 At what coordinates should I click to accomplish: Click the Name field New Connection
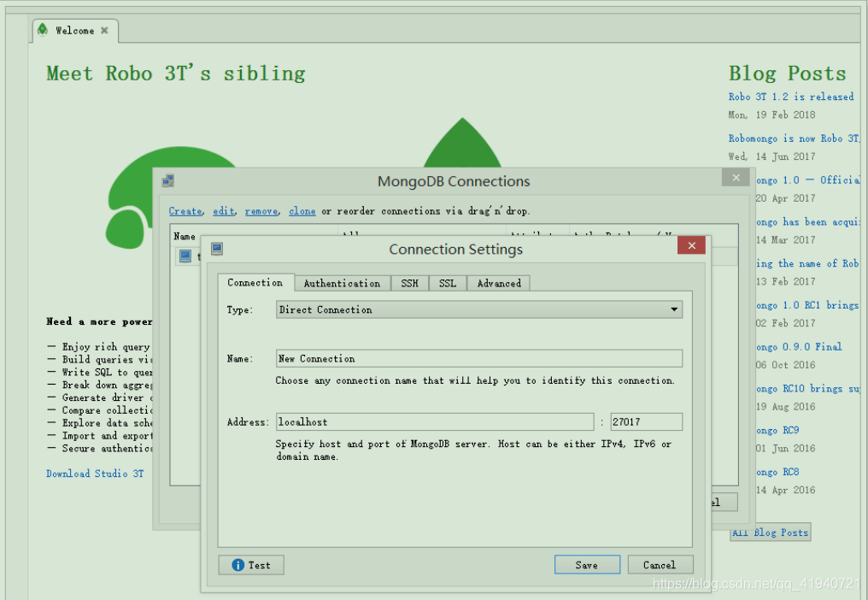pos(479,358)
